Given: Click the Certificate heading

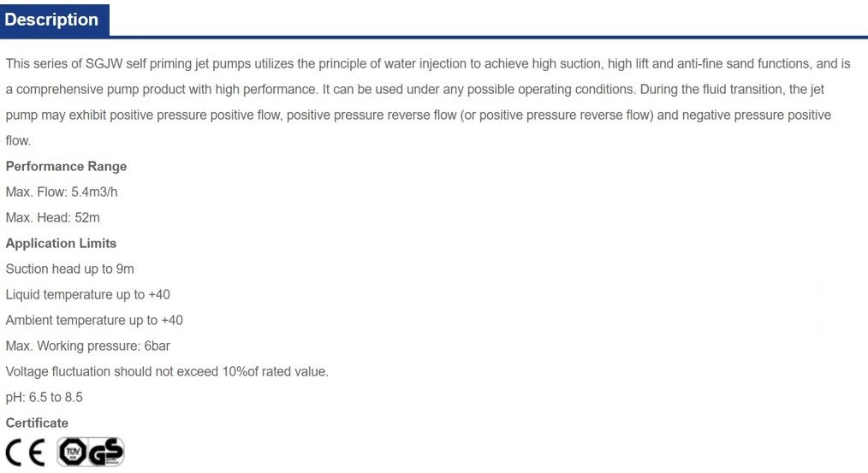Looking at the screenshot, I should point(37,423).
